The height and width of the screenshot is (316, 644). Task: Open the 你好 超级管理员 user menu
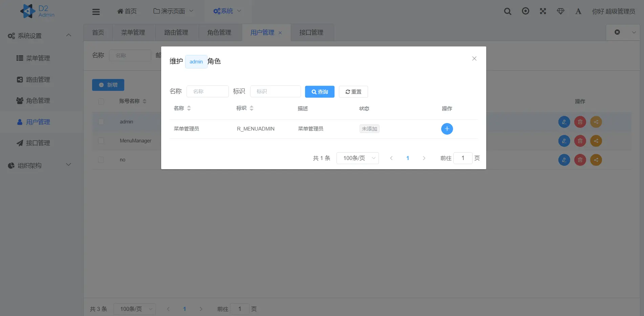pos(613,12)
